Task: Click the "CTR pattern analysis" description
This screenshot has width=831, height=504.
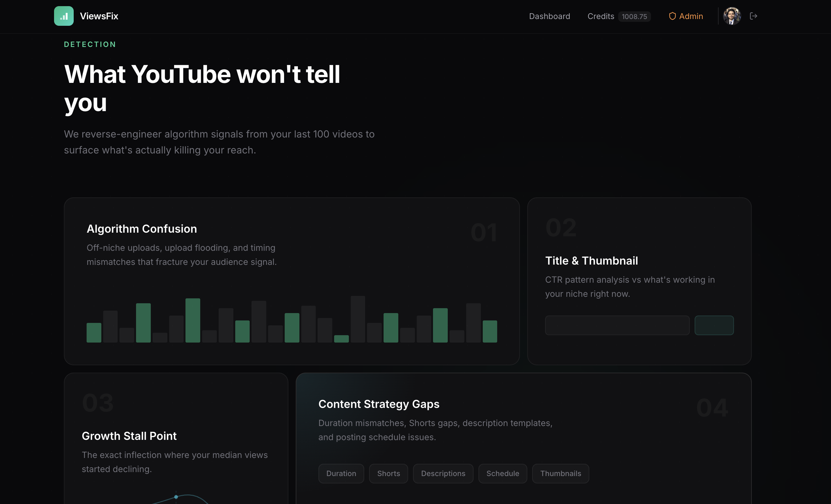Action: pos(630,287)
